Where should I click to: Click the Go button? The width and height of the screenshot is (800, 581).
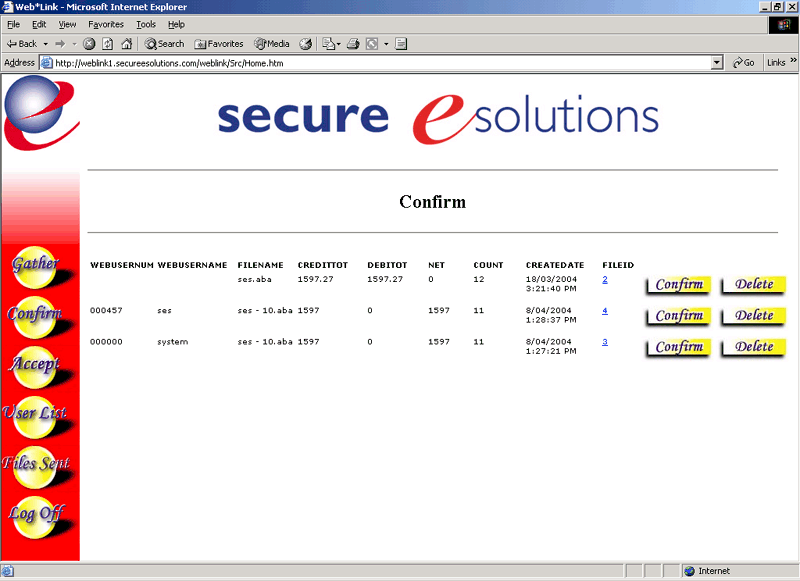(743, 63)
